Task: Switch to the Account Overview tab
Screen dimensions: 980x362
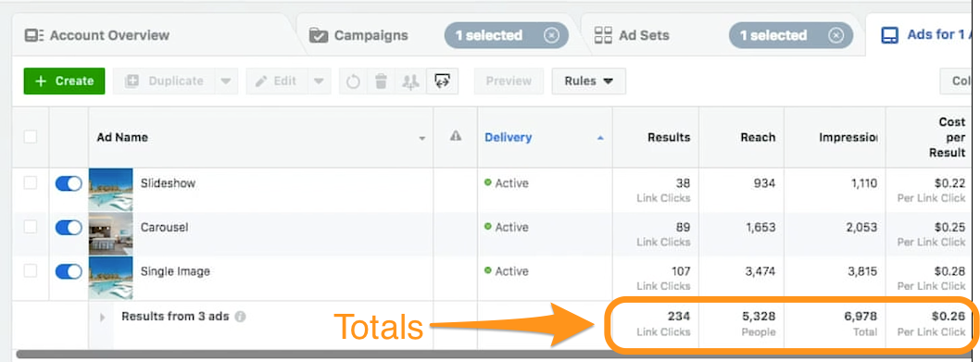Action: click(97, 35)
